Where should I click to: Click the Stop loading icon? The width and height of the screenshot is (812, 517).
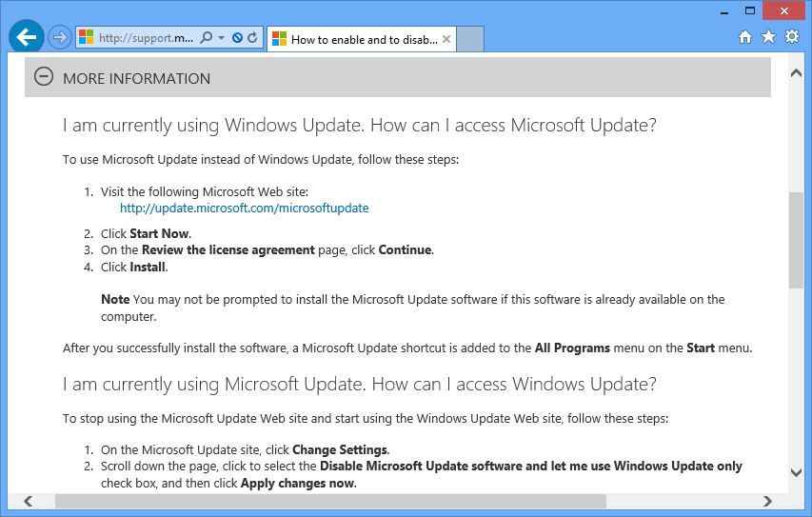click(x=237, y=38)
